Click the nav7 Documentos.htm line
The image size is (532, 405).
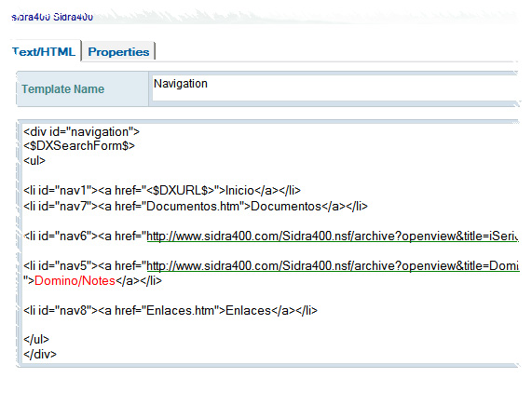196,206
